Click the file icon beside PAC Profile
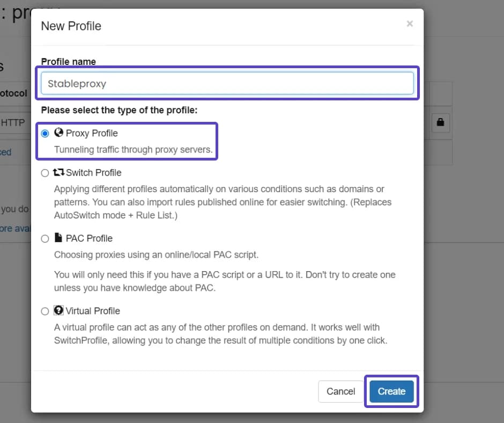 [x=59, y=238]
